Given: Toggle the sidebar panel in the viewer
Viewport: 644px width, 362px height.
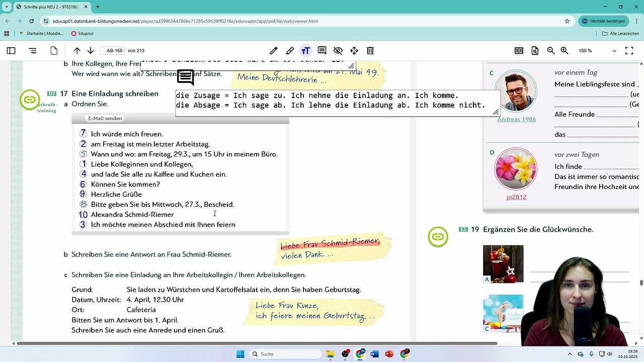Looking at the screenshot, I should tap(11, 51).
